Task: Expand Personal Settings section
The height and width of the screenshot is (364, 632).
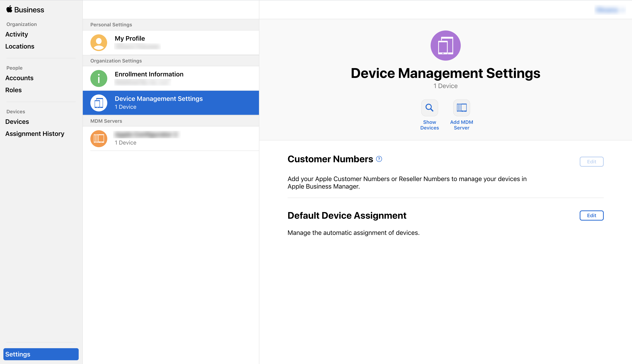Action: click(x=111, y=24)
